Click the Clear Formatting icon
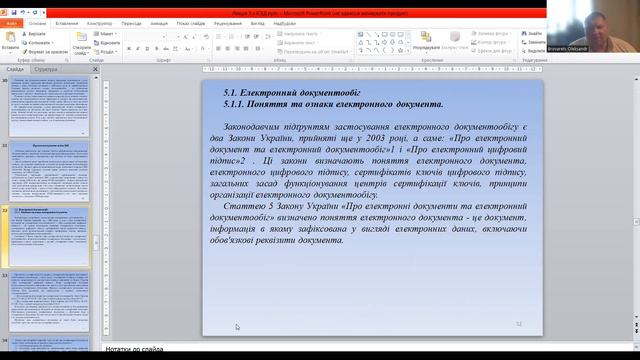Image resolution: width=640 pixels, height=360 pixels. point(206,37)
